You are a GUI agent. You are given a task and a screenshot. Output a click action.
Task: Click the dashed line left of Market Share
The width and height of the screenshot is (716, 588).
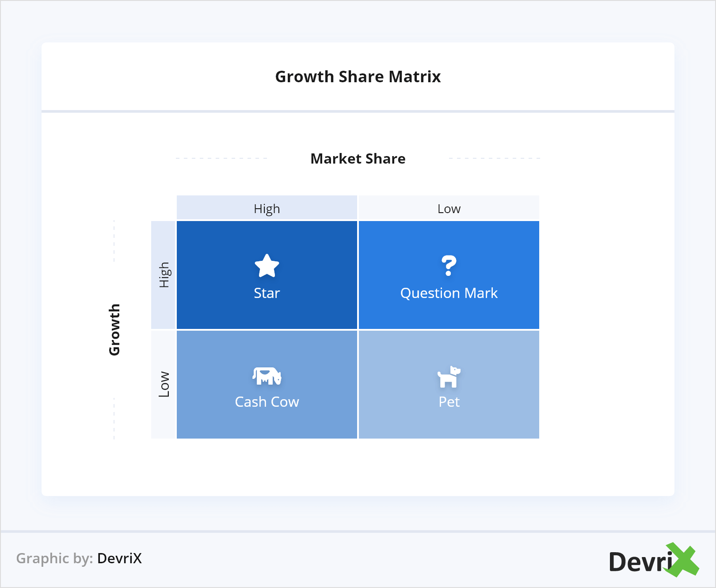tap(221, 158)
